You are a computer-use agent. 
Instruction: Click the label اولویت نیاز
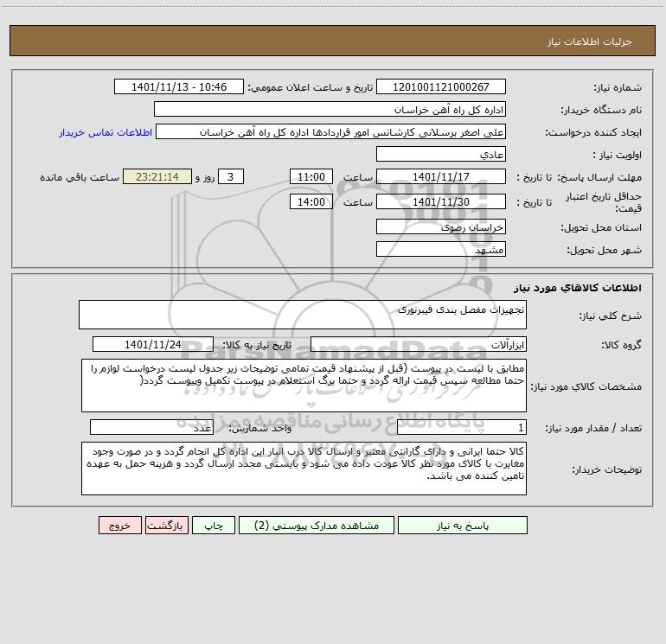pos(618,156)
